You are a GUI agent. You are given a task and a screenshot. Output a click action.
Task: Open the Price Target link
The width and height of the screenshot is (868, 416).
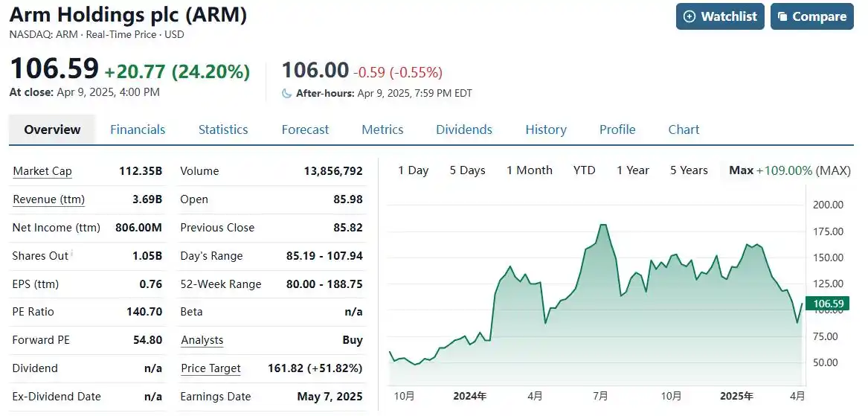[x=211, y=368]
